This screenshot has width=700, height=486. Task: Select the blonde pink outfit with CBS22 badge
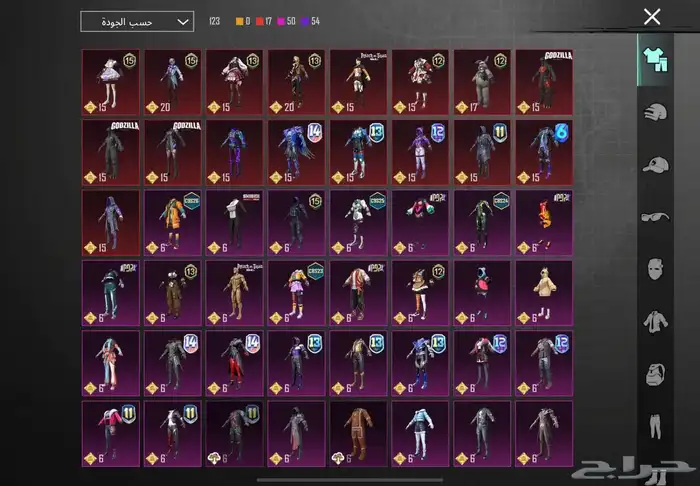pyautogui.click(x=297, y=292)
